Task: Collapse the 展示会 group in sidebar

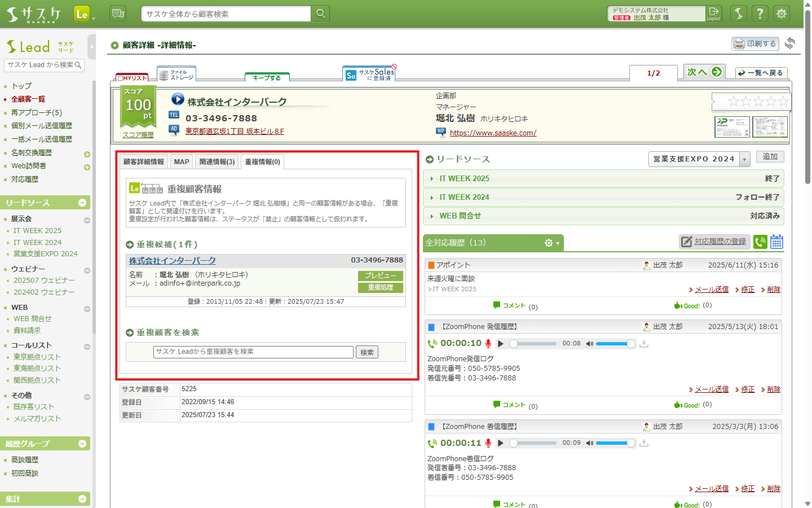Action: 87,220
